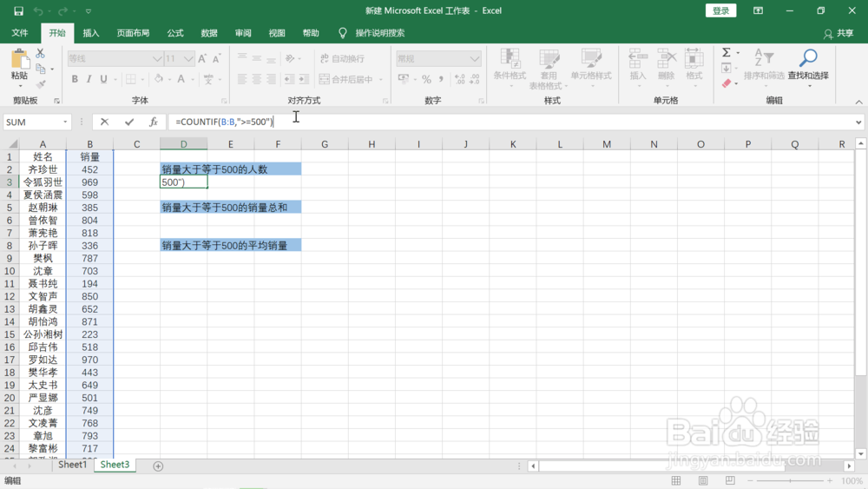Image resolution: width=868 pixels, height=489 pixels.
Task: Confirm formula with the checkmark icon
Action: [129, 122]
